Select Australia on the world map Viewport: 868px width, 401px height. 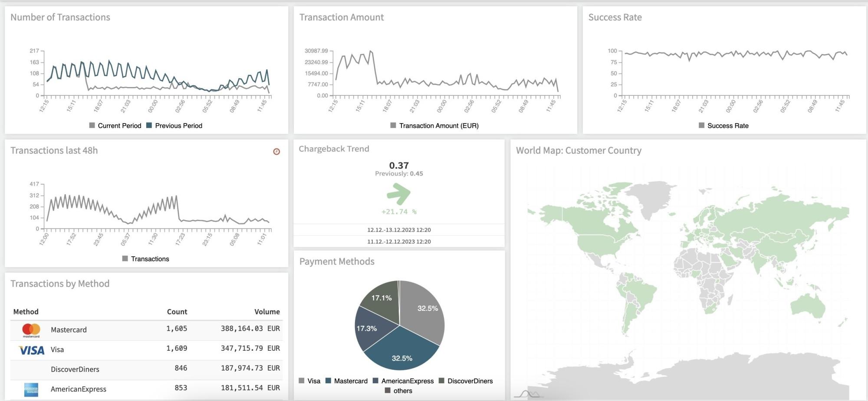(807, 306)
